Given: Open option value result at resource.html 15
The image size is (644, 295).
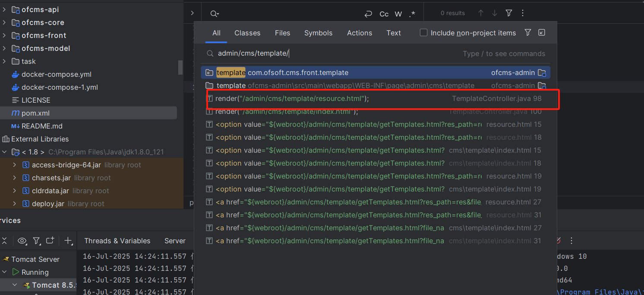Looking at the screenshot, I should click(376, 124).
